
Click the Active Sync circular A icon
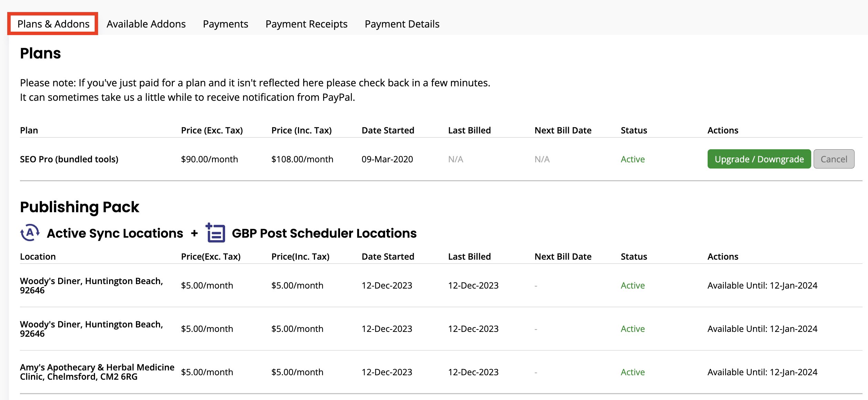[x=30, y=233]
